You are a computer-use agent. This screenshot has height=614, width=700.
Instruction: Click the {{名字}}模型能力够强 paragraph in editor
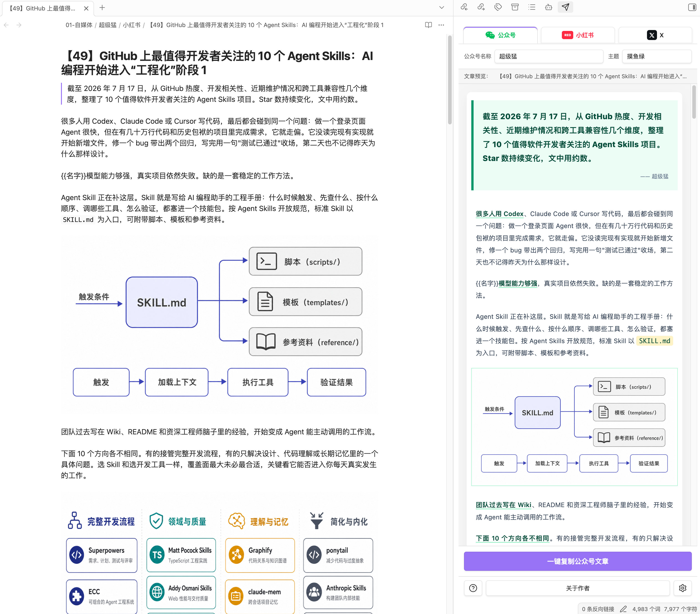click(178, 176)
